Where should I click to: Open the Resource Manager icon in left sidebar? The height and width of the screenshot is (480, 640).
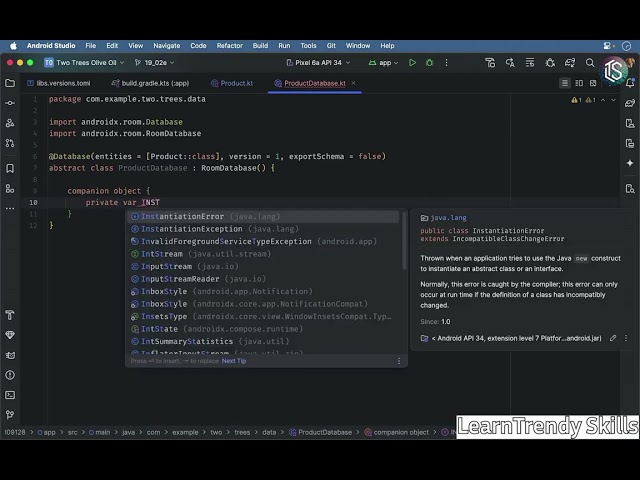[x=10, y=123]
